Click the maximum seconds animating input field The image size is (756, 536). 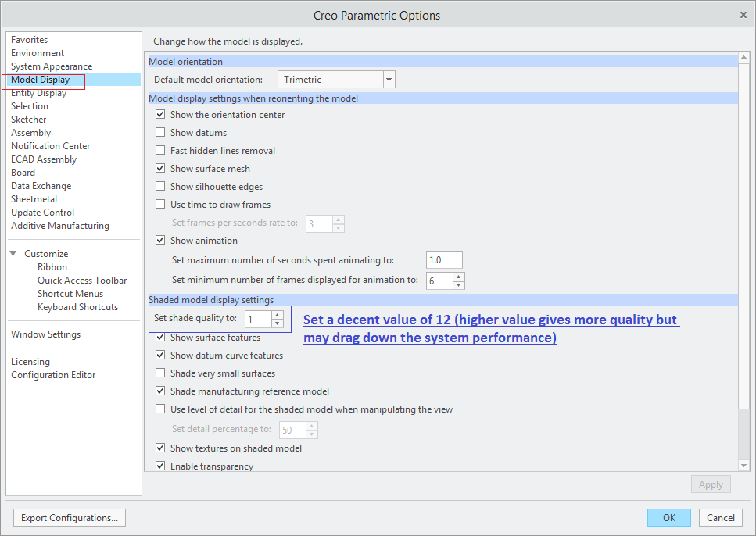point(444,259)
